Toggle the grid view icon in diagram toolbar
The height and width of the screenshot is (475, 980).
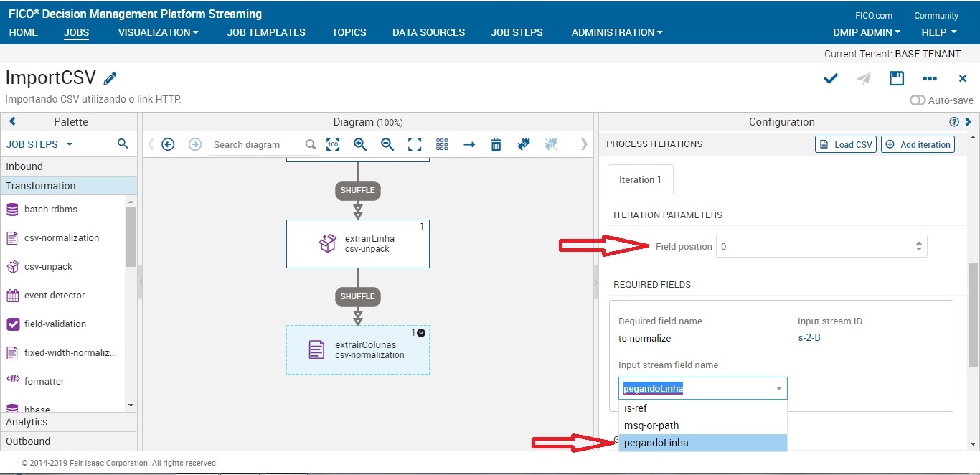pos(441,144)
